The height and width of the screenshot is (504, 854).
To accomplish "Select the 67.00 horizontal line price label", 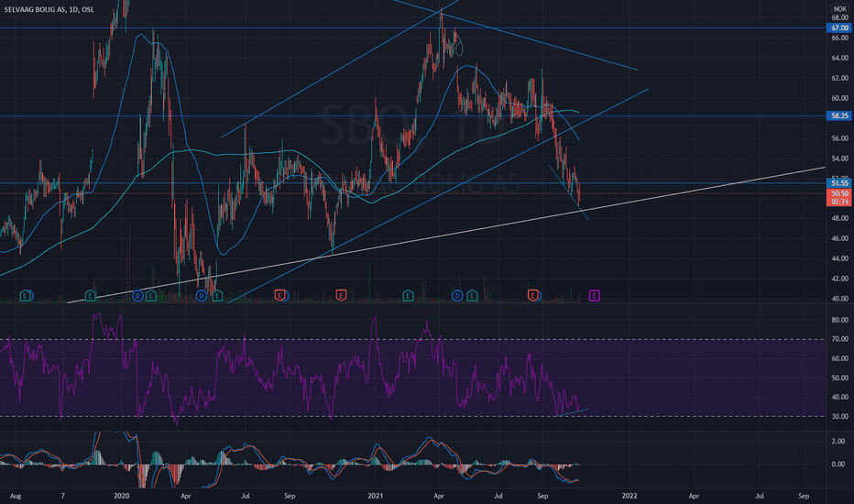I will [839, 27].
